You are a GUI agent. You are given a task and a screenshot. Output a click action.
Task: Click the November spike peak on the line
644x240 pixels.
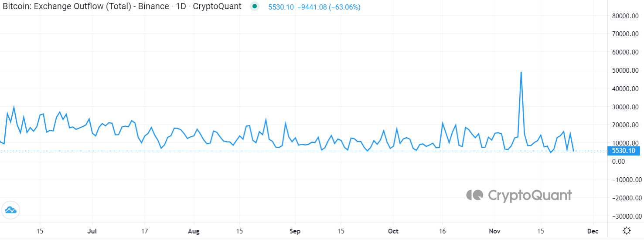click(x=521, y=72)
